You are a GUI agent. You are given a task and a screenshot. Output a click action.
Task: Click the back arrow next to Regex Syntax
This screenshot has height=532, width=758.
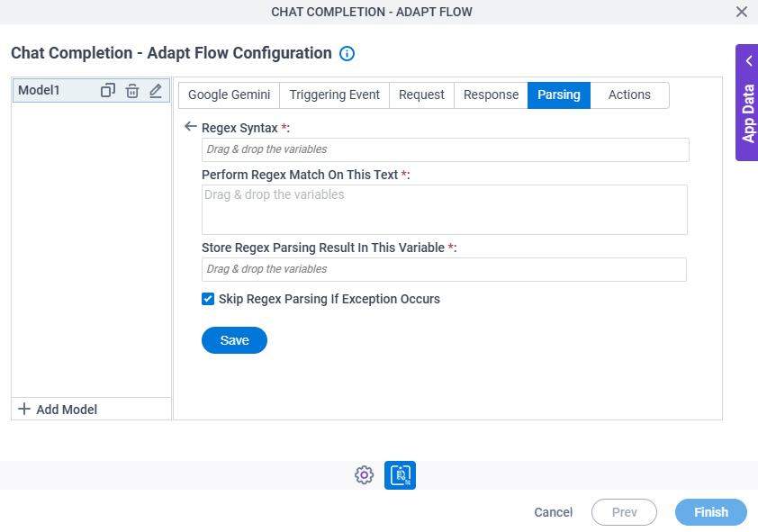pos(191,127)
